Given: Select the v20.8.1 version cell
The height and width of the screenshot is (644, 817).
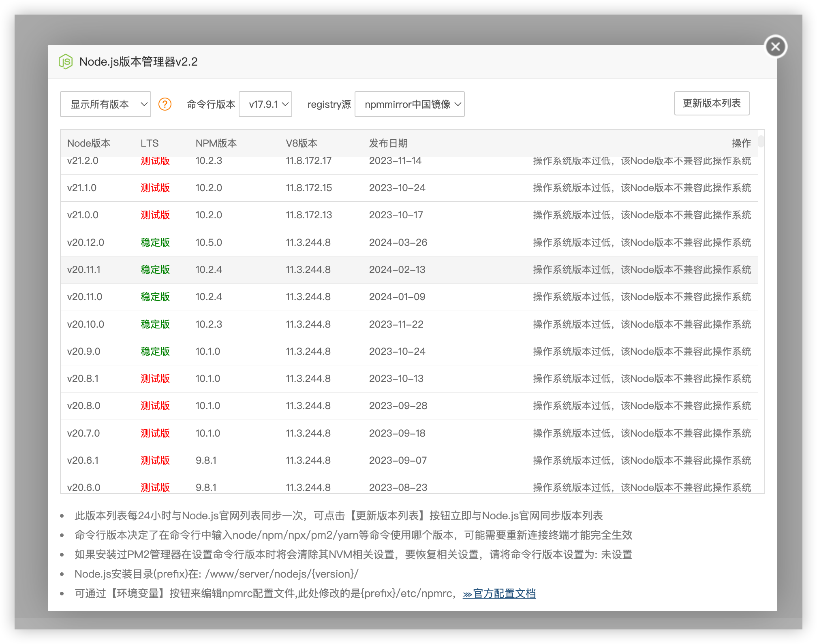Looking at the screenshot, I should [x=83, y=379].
